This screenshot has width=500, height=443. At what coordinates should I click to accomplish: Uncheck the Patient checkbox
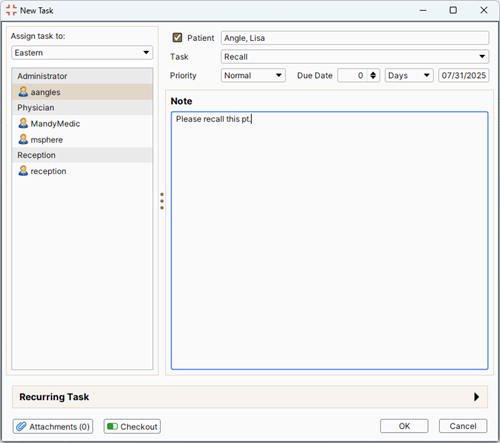177,38
